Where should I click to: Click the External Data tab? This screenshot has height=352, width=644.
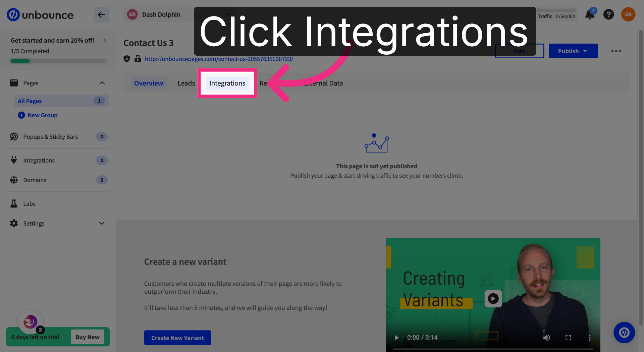(x=323, y=83)
